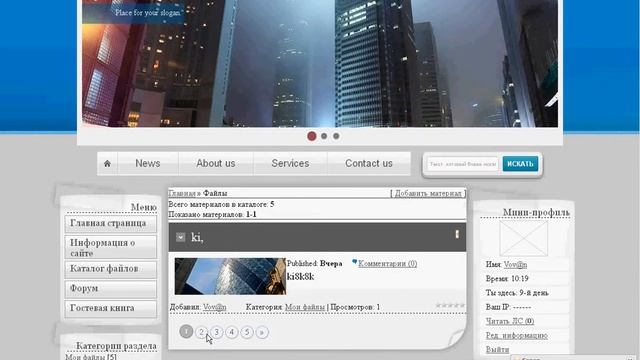Rate the entry using stars
Viewport: 640px width, 360px height.
[x=450, y=305]
